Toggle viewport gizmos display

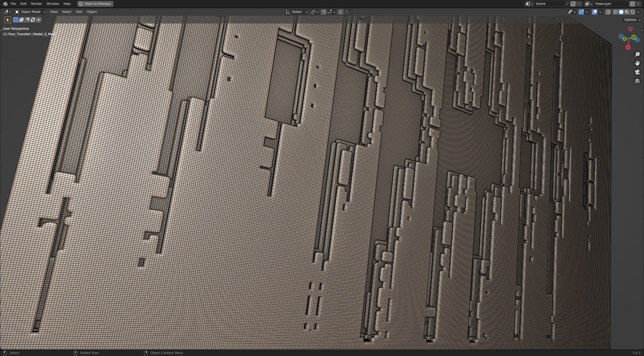coord(581,12)
